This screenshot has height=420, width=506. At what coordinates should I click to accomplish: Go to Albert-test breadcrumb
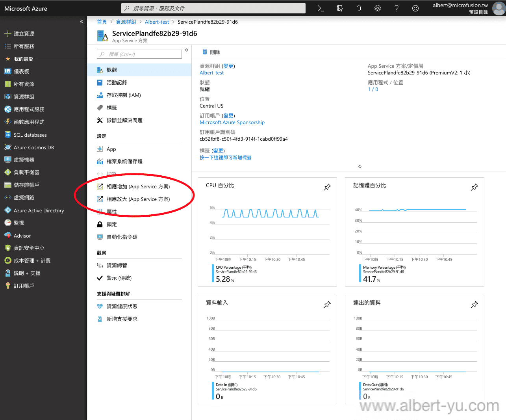click(x=157, y=22)
